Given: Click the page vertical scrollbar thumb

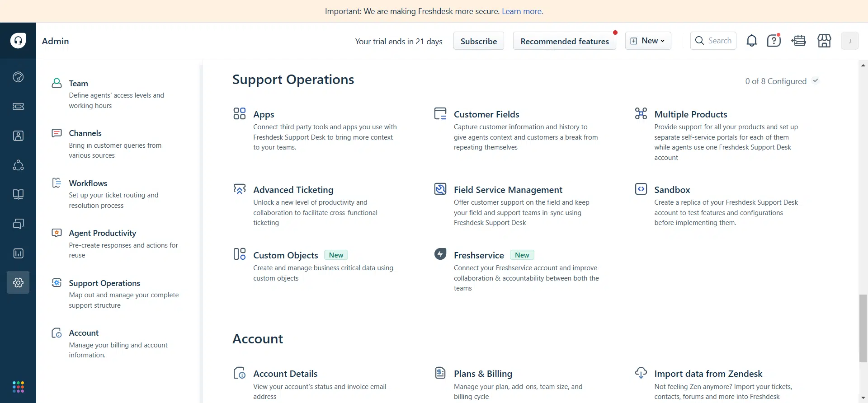Looking at the screenshot, I should pyautogui.click(x=863, y=328).
